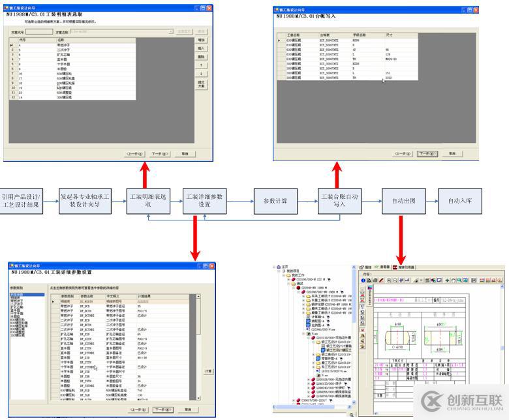The height and width of the screenshot is (420, 509).
Task: Click the rotate icon in viewer toolbar
Action: click(x=454, y=280)
